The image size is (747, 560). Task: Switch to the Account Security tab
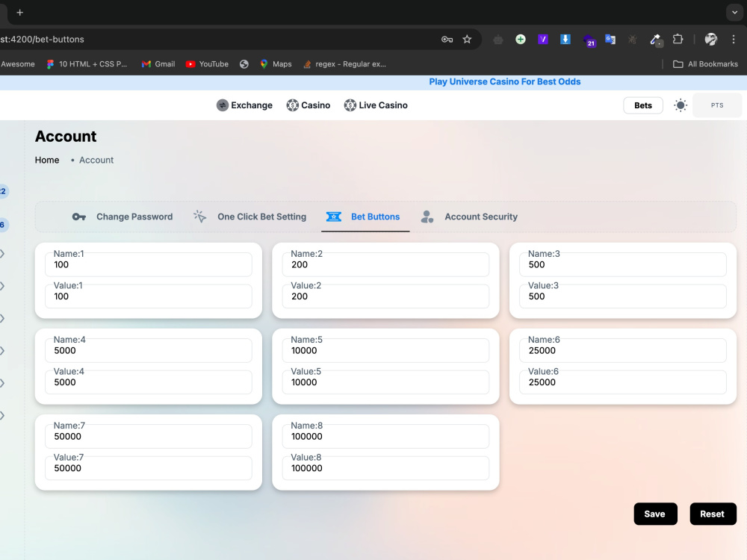tap(469, 217)
